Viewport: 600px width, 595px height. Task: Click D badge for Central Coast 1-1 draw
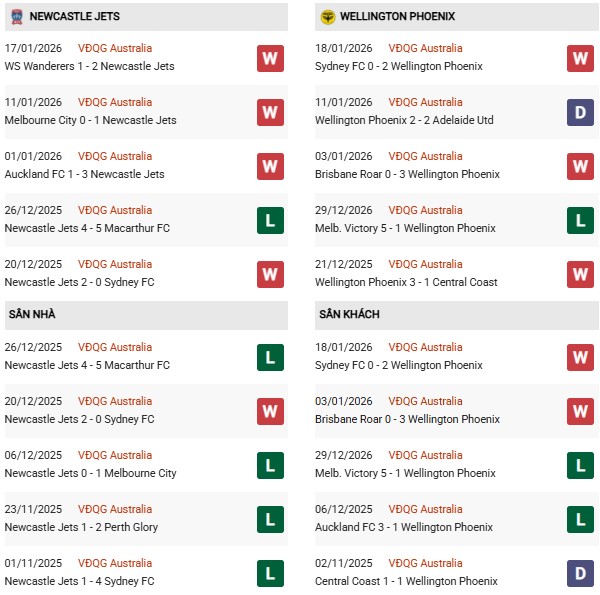coord(580,573)
